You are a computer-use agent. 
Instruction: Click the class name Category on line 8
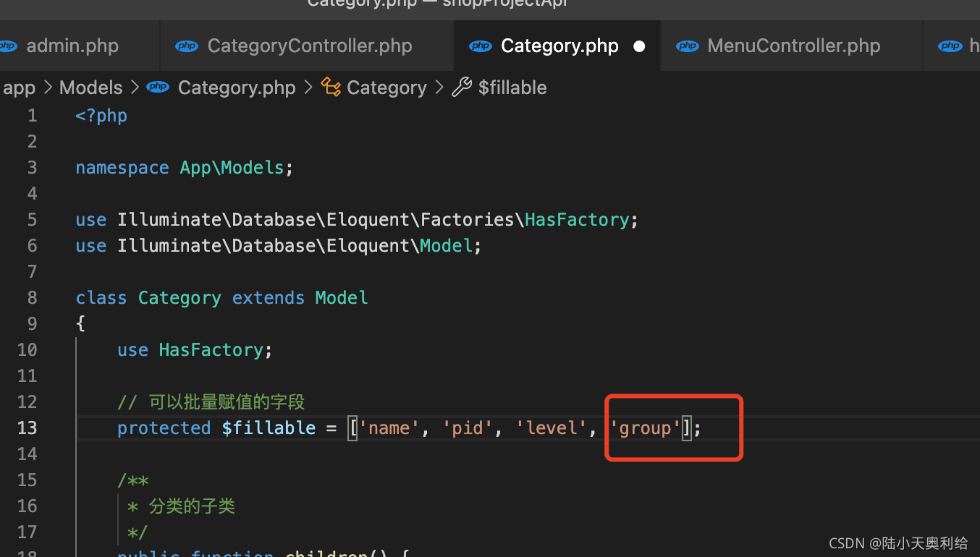coord(179,297)
